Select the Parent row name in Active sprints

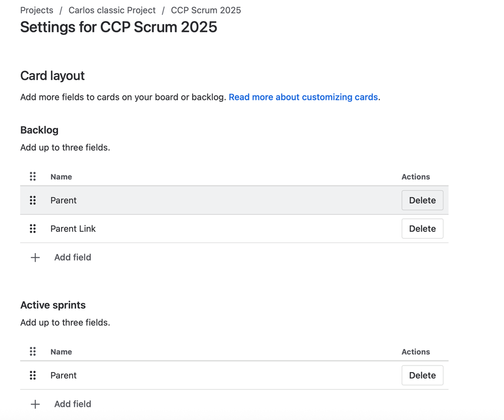[x=64, y=375]
